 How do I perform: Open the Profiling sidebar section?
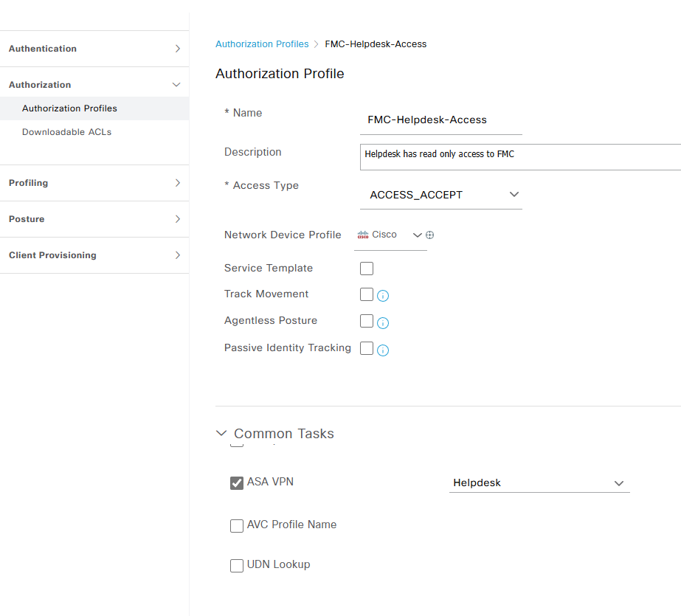point(94,183)
